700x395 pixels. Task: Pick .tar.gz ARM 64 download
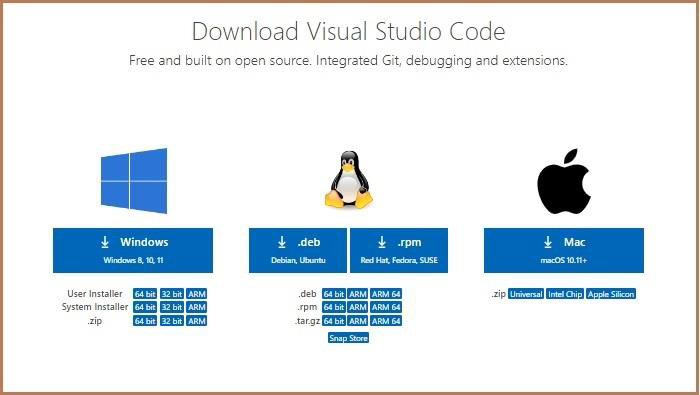click(x=386, y=321)
